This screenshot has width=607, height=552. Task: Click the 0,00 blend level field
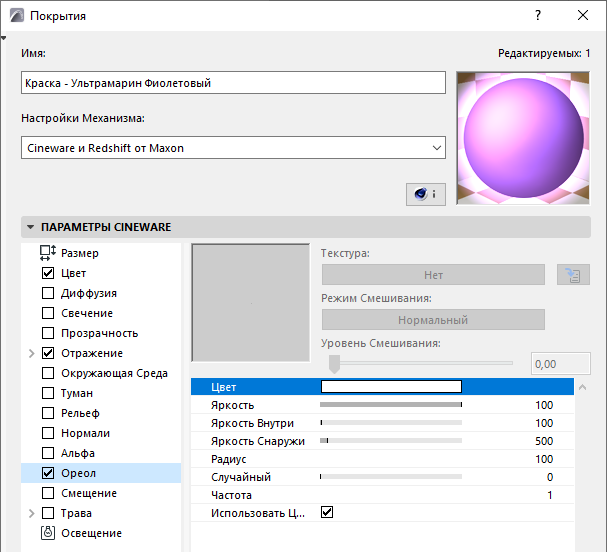(x=561, y=364)
